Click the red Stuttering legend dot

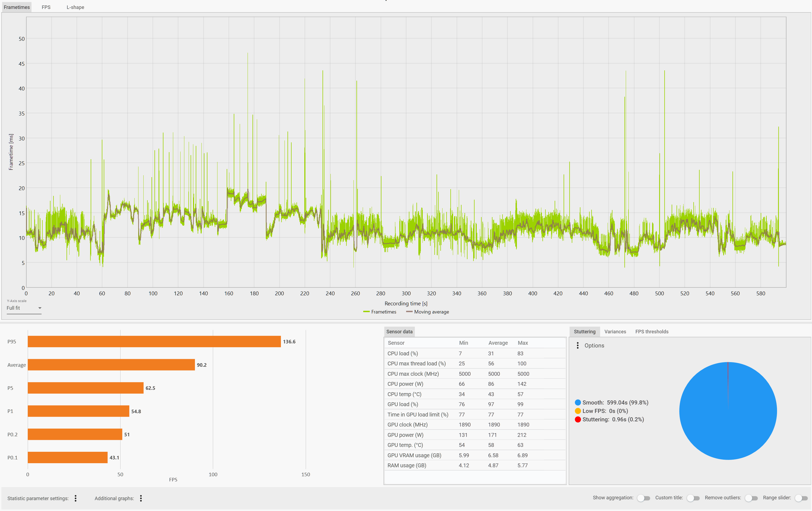click(578, 419)
